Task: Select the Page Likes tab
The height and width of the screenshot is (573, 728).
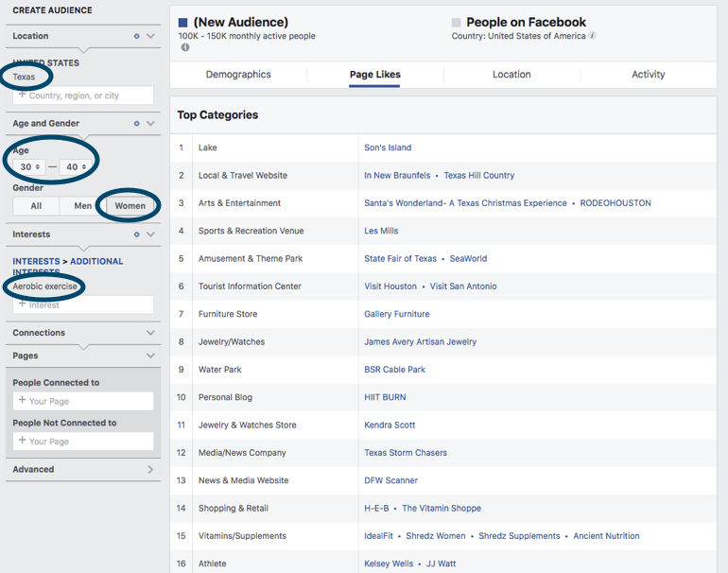Action: (x=375, y=75)
